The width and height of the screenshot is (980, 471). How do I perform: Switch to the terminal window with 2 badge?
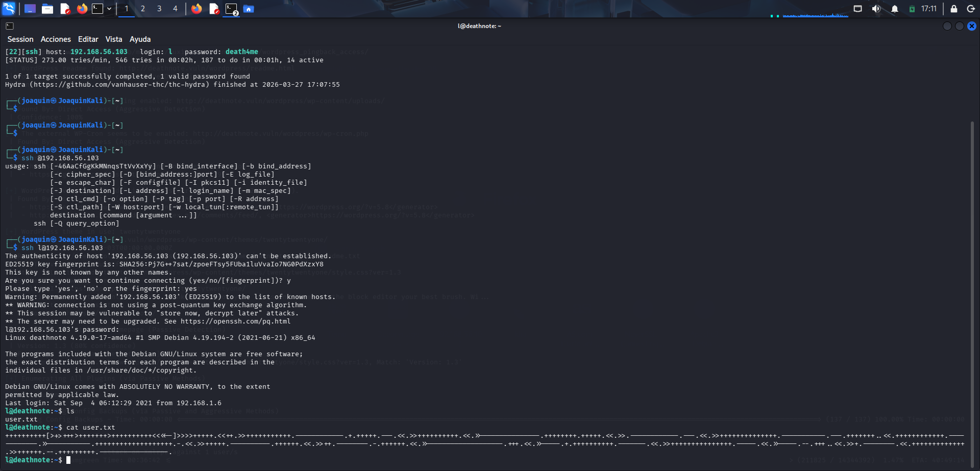click(231, 9)
